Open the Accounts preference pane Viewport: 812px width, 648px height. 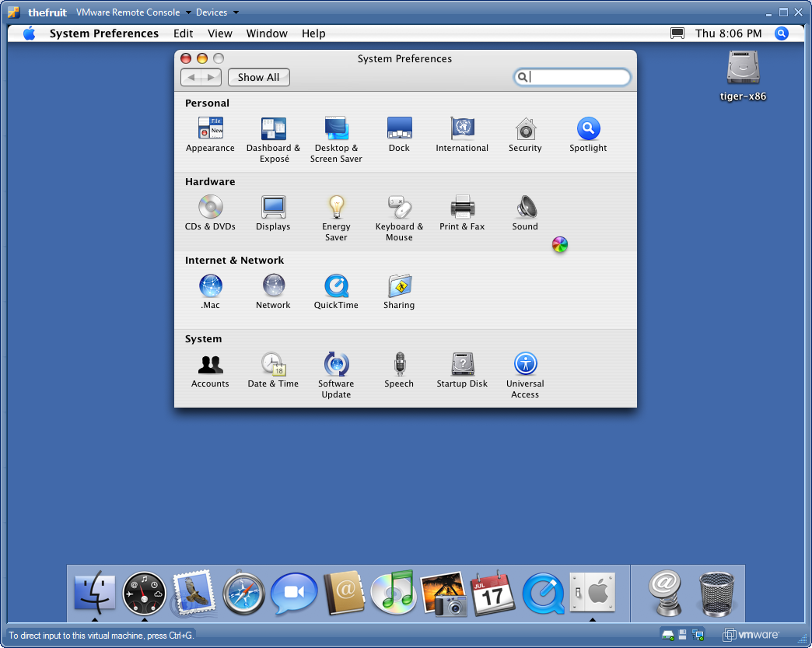coord(210,370)
